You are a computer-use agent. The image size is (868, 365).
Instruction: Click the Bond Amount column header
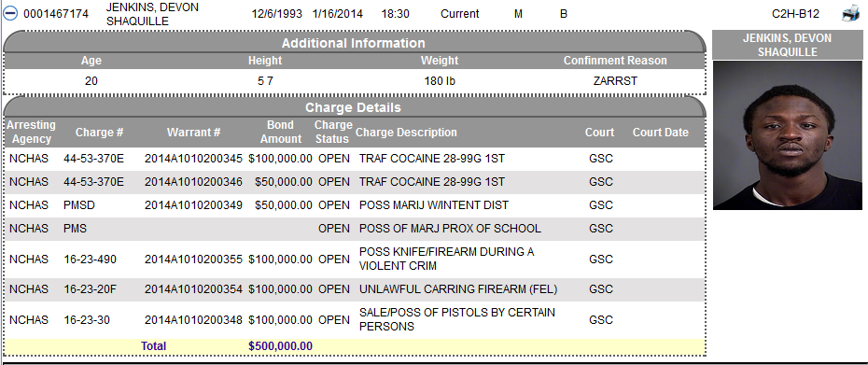click(x=281, y=132)
